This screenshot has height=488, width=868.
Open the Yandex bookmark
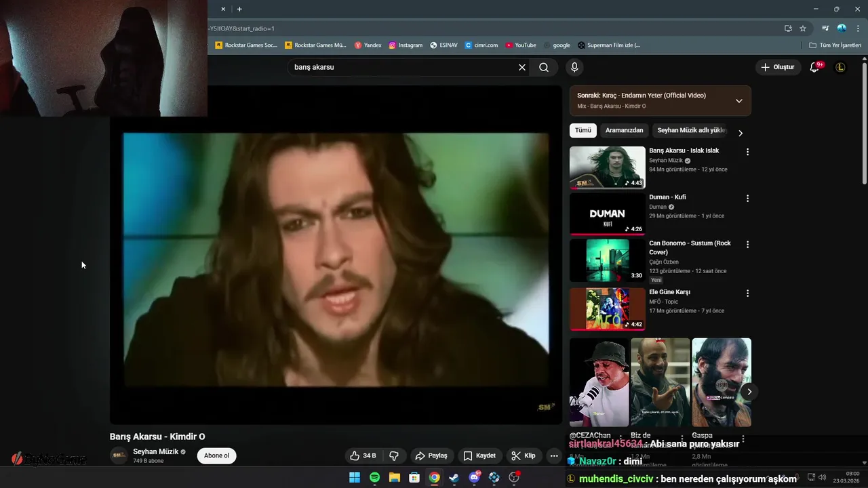(368, 45)
